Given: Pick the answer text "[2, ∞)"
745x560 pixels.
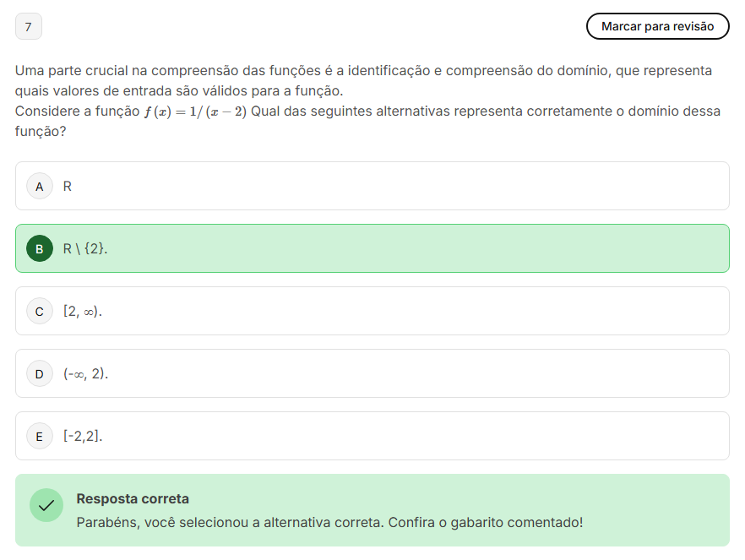Looking at the screenshot, I should [x=82, y=311].
